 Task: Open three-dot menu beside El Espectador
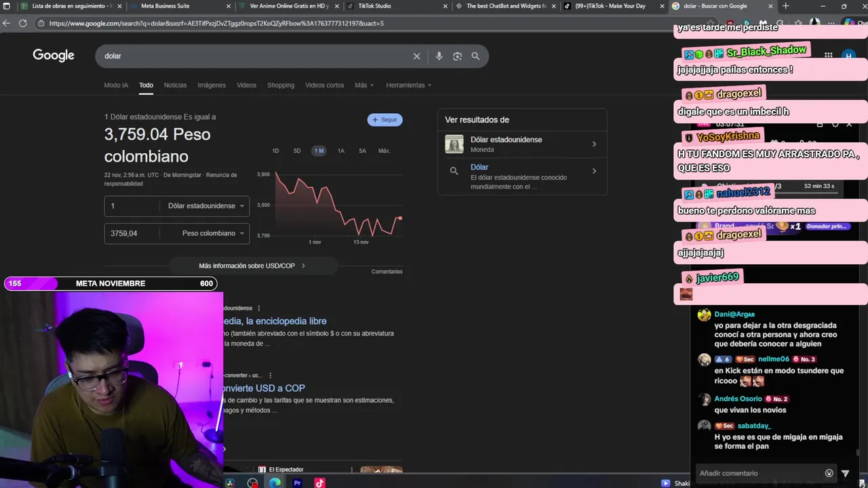pyautogui.click(x=351, y=470)
